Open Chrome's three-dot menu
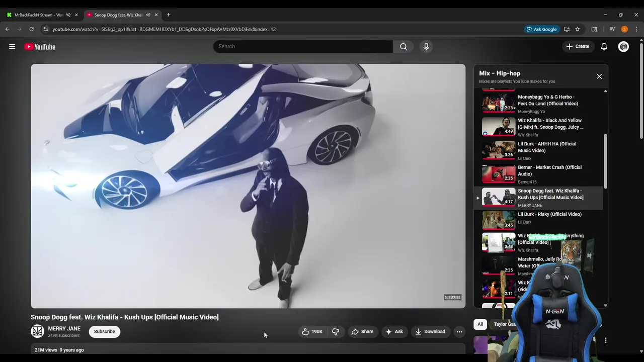Screen dimensions: 644x362 point(636,29)
